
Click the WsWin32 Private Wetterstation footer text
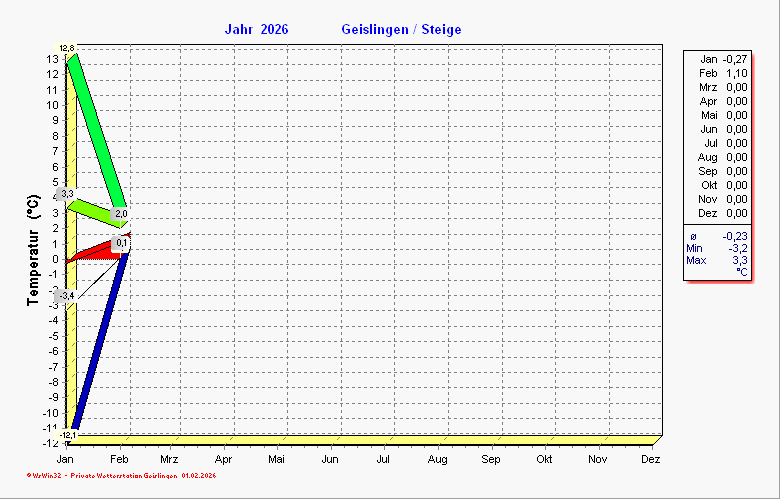122,476
